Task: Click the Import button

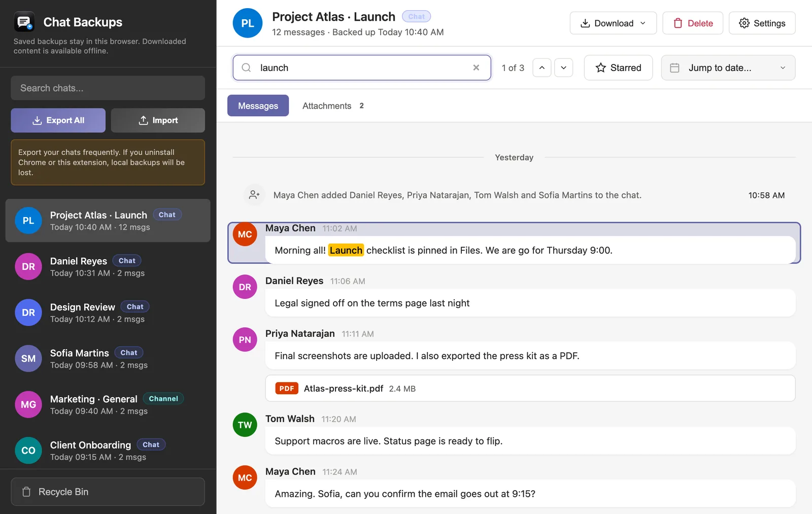Action: pyautogui.click(x=158, y=120)
